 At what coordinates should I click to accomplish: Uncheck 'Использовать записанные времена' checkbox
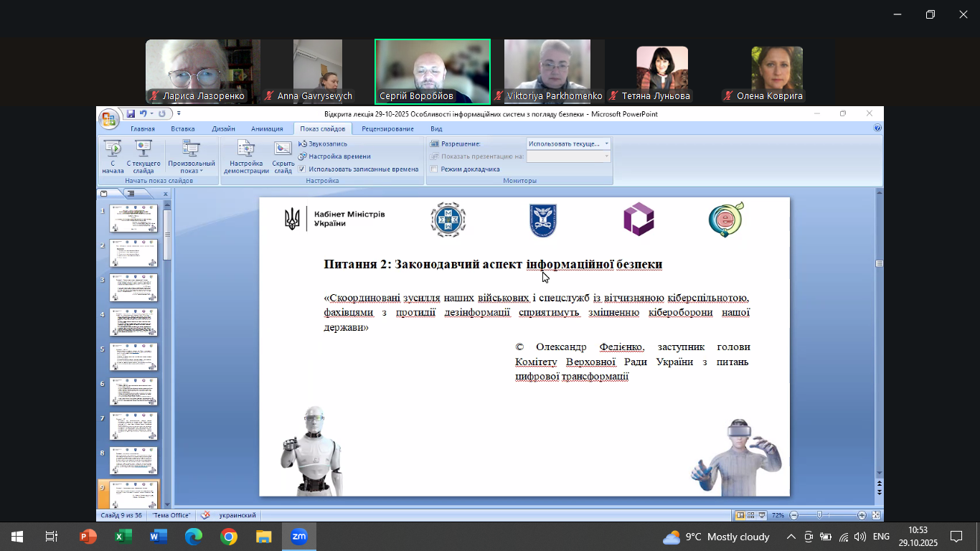click(302, 169)
